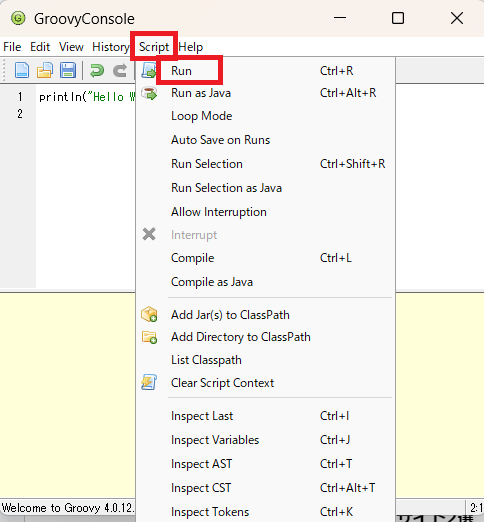Click line number 2 in the gutter

pos(20,114)
